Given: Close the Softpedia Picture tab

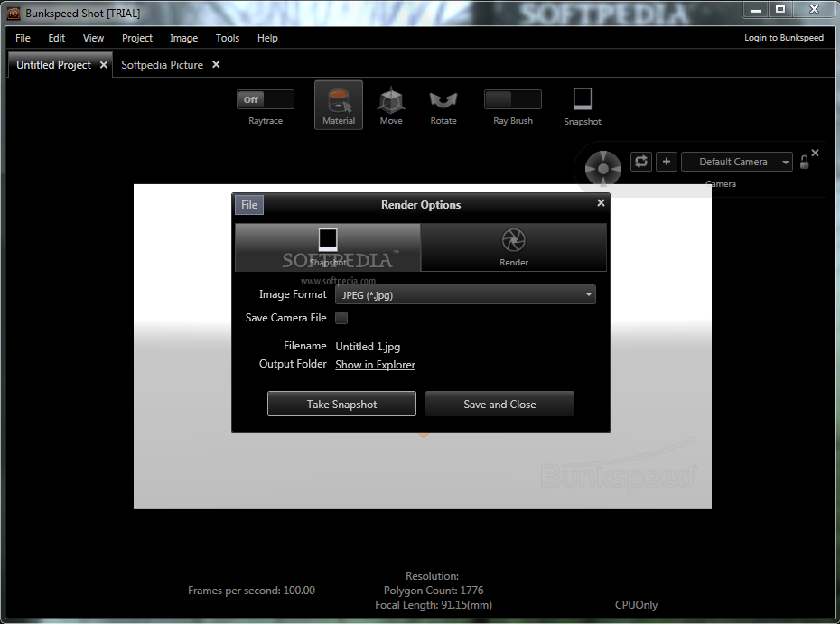Looking at the screenshot, I should 216,64.
